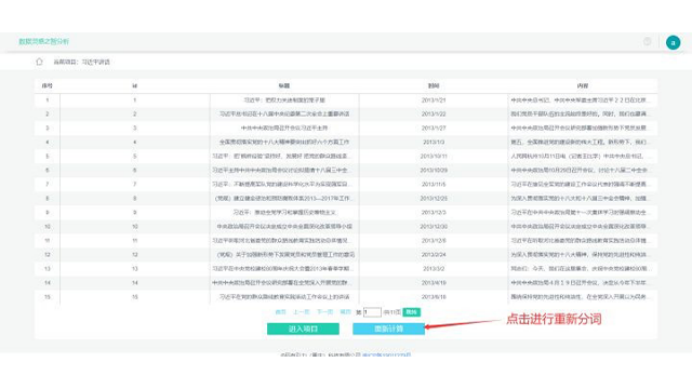
Task: Click the 时间 column header
Action: click(x=434, y=86)
